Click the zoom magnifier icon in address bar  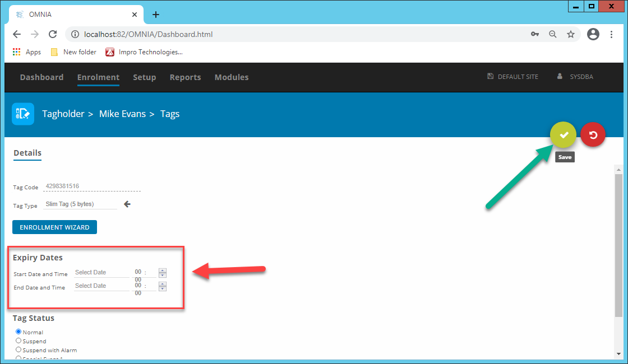point(553,34)
